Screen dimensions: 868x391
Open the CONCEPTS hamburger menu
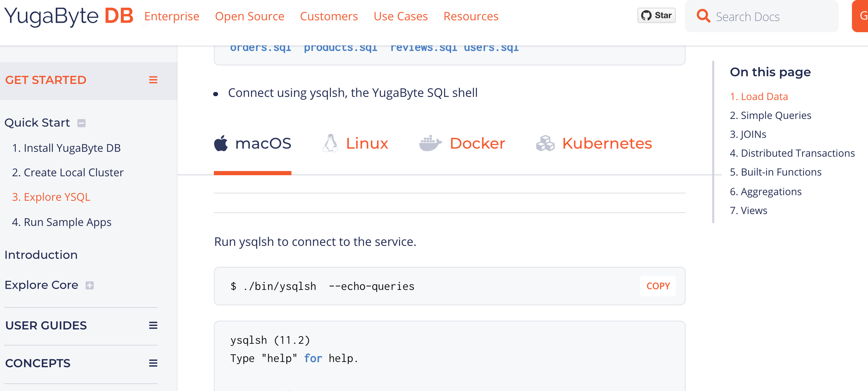coord(153,363)
